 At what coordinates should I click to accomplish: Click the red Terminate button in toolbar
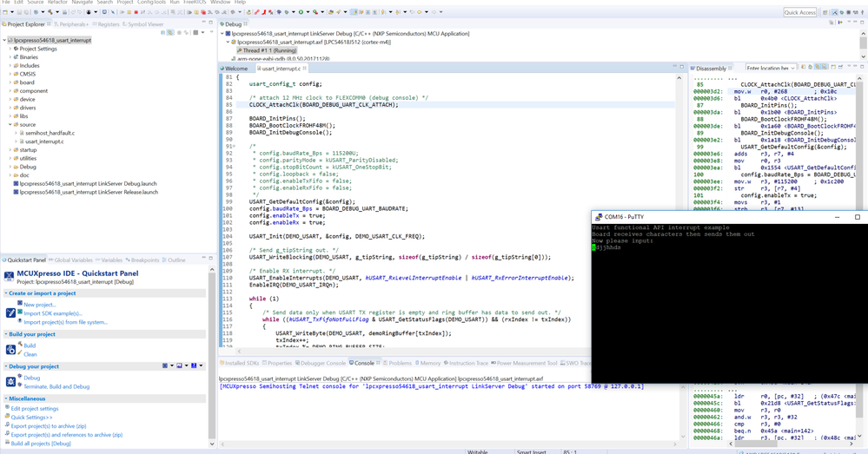tap(136, 11)
